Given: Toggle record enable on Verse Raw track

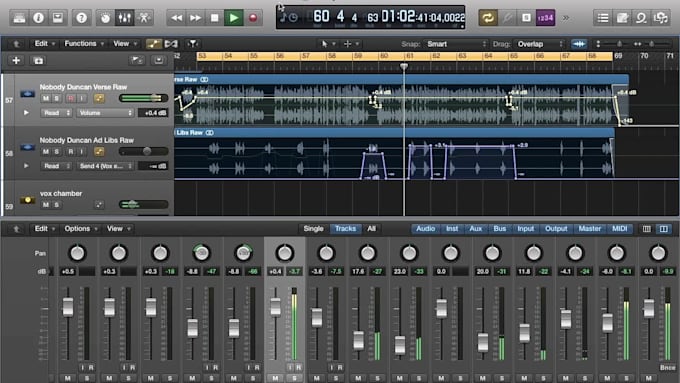Looking at the screenshot, I should pyautogui.click(x=71, y=98).
